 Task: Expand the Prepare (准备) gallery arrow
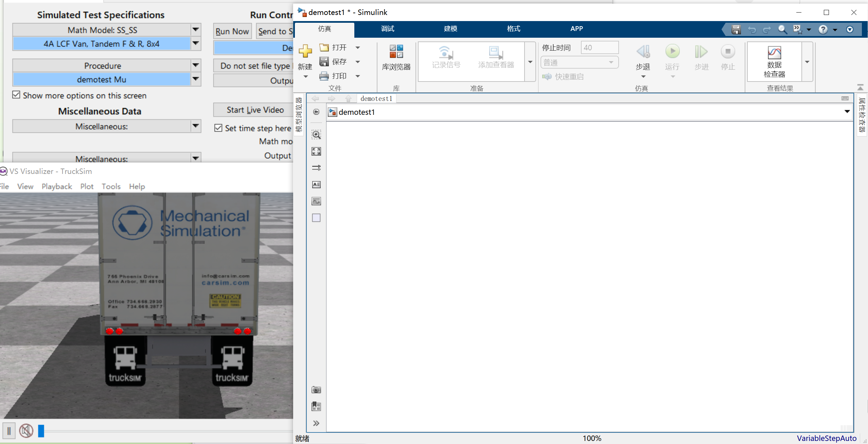pyautogui.click(x=530, y=62)
